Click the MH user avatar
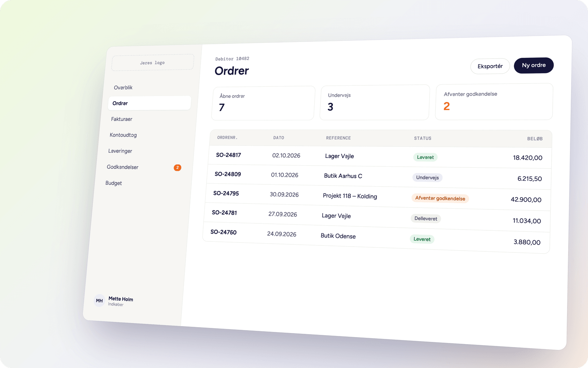Viewport: 588px width, 368px height. click(99, 300)
